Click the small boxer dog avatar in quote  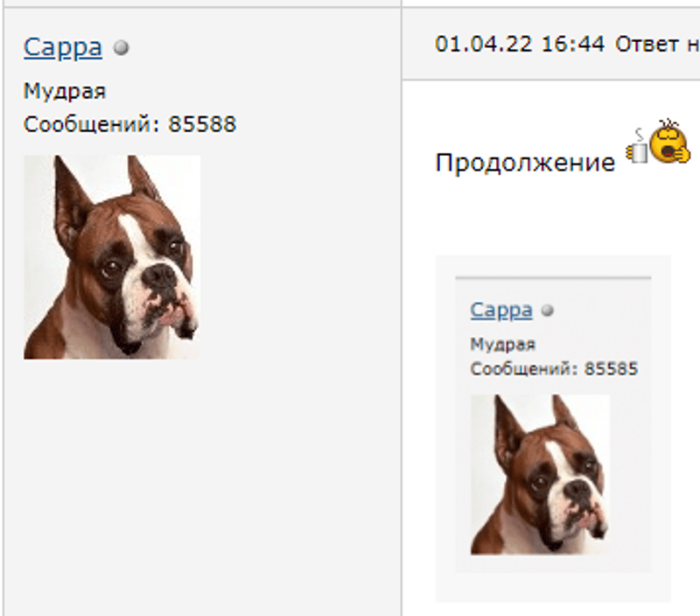click(x=540, y=474)
